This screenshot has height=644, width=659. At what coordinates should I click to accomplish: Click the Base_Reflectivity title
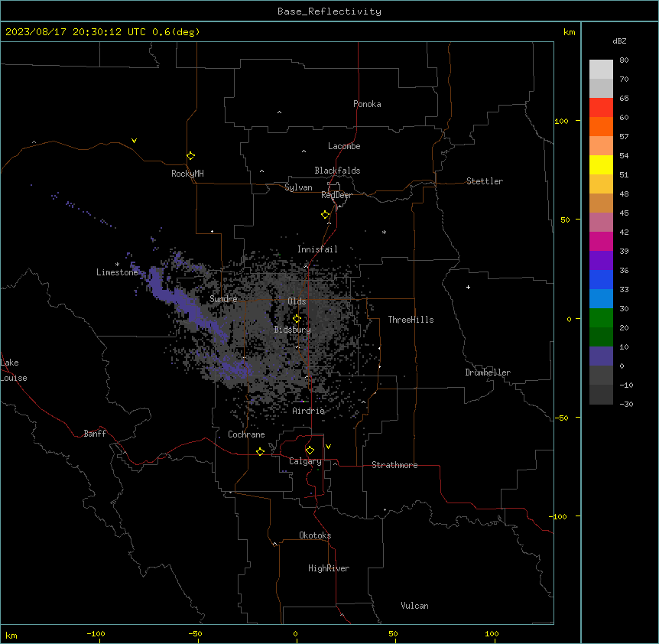[329, 11]
